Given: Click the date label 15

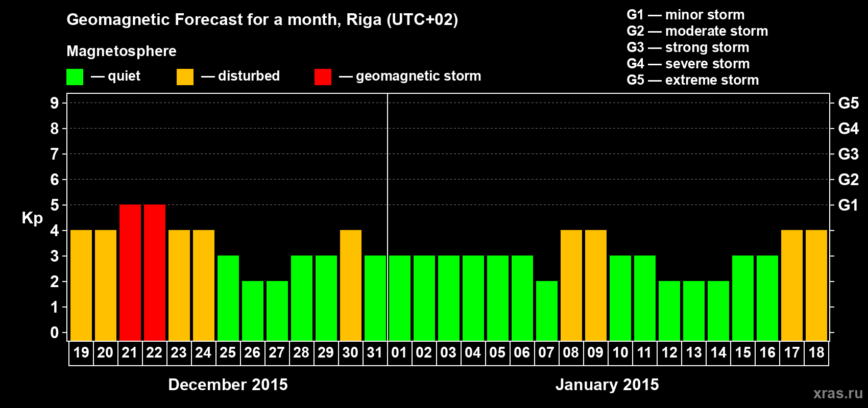Looking at the screenshot, I should (x=743, y=352).
